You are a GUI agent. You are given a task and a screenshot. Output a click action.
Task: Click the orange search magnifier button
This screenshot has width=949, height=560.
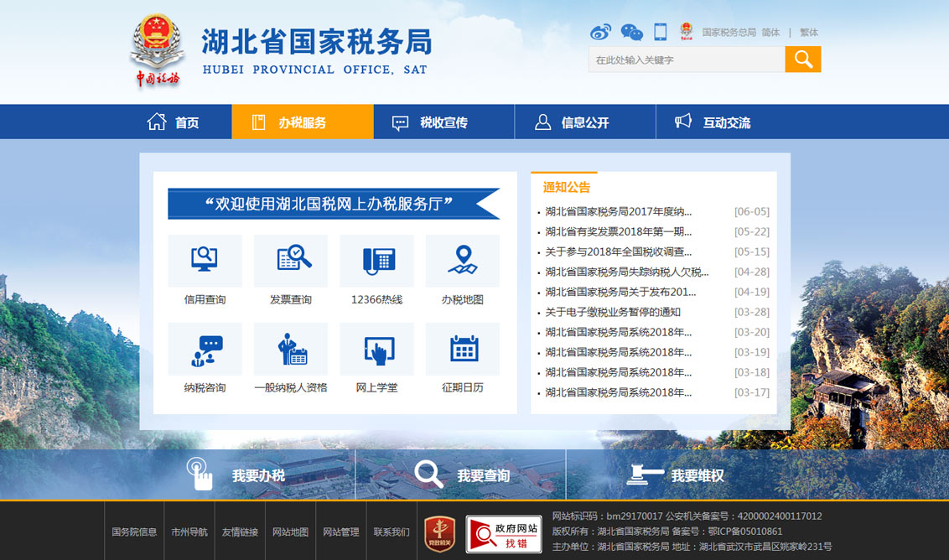(x=802, y=60)
